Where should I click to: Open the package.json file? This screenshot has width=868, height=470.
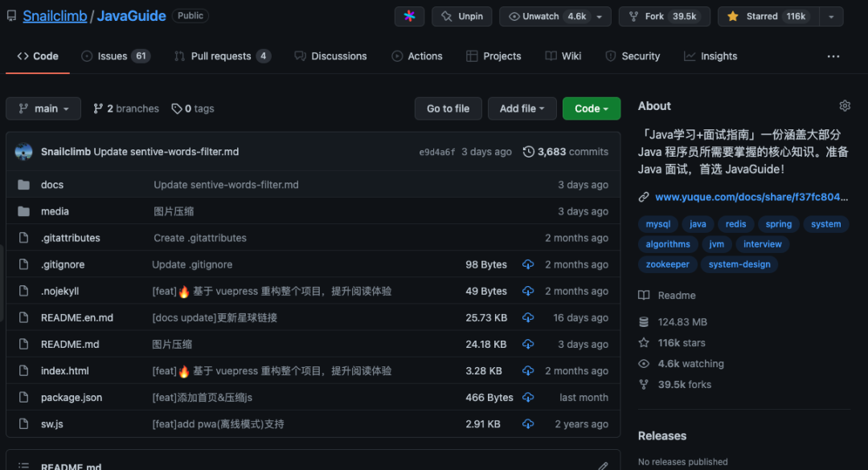pos(72,398)
